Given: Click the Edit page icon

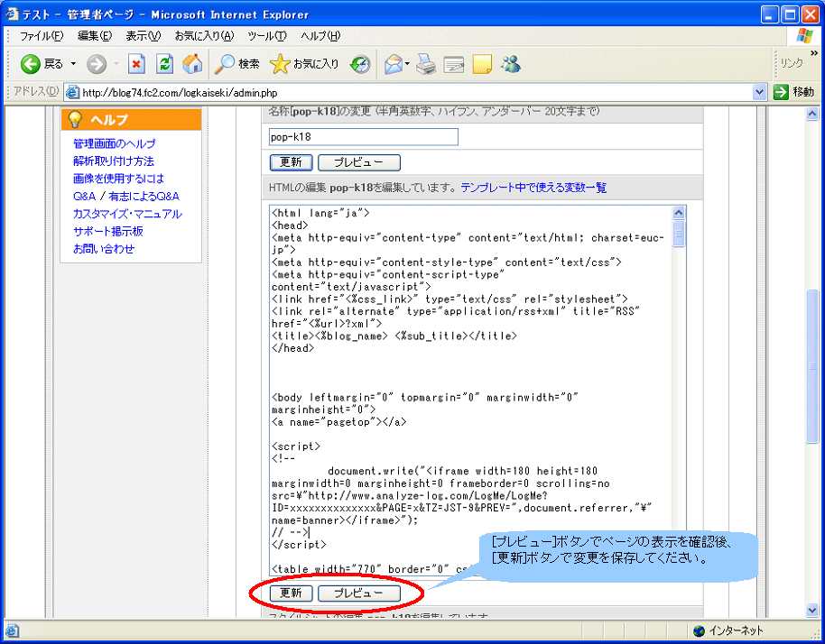Looking at the screenshot, I should 454,64.
